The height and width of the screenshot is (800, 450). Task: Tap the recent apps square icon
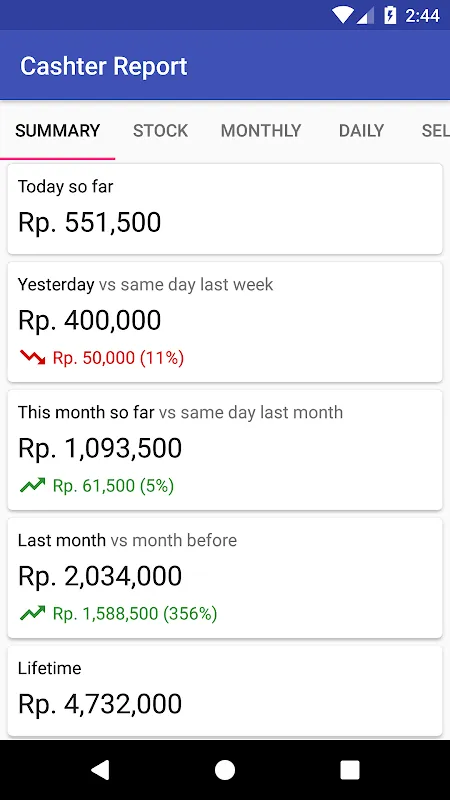point(350,770)
